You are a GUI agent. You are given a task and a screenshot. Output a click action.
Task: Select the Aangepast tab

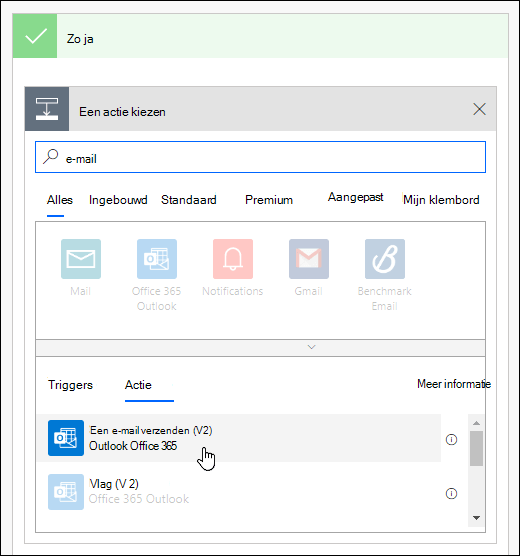tap(355, 197)
